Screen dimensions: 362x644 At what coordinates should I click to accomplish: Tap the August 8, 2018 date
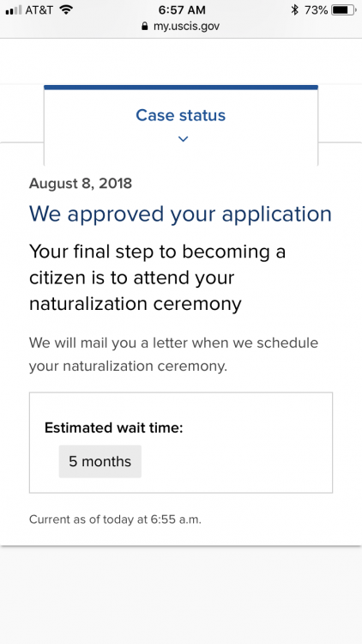coord(81,183)
